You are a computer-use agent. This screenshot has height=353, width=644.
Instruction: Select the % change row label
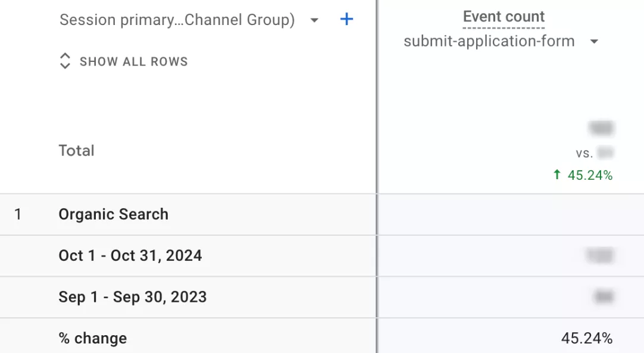click(x=92, y=338)
